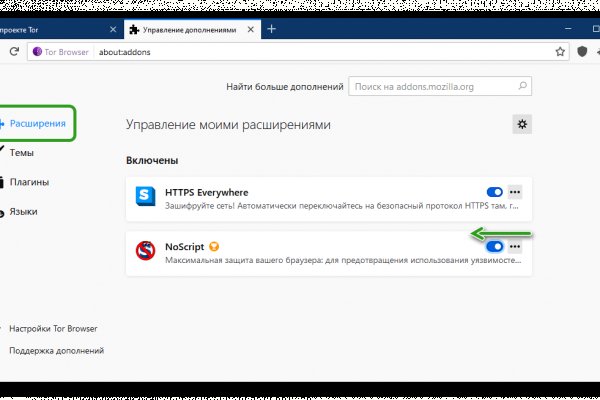Bookmark this page with the star icon
This screenshot has width=600, height=400.
[x=561, y=50]
